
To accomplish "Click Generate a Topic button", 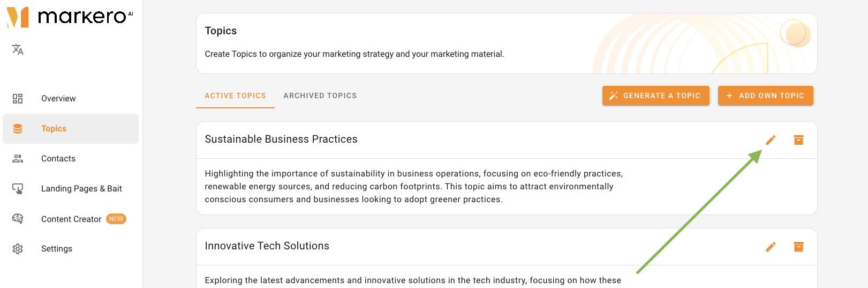I will 656,95.
